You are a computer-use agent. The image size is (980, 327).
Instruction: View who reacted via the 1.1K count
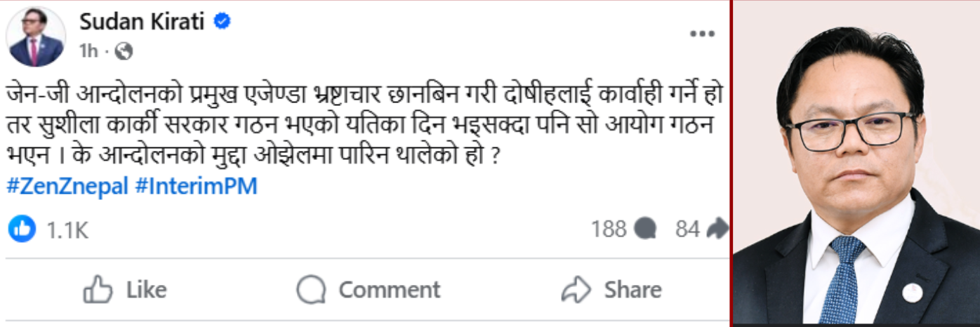click(67, 229)
